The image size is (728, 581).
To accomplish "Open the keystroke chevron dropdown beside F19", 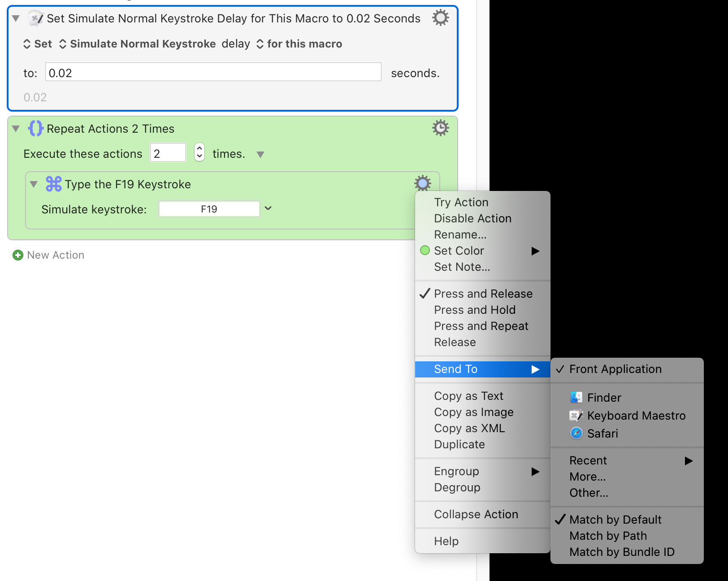I will [x=268, y=208].
